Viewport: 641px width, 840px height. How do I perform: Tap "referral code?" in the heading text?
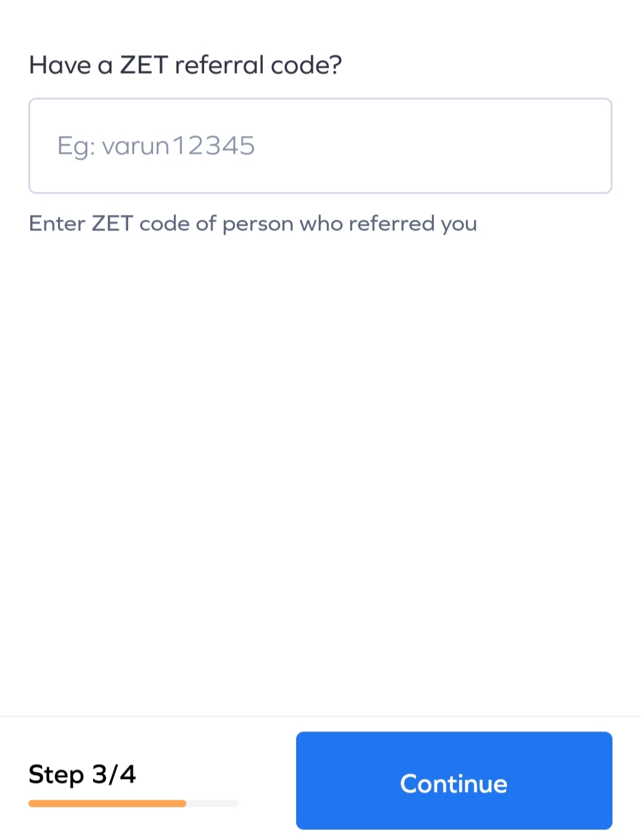[258, 65]
